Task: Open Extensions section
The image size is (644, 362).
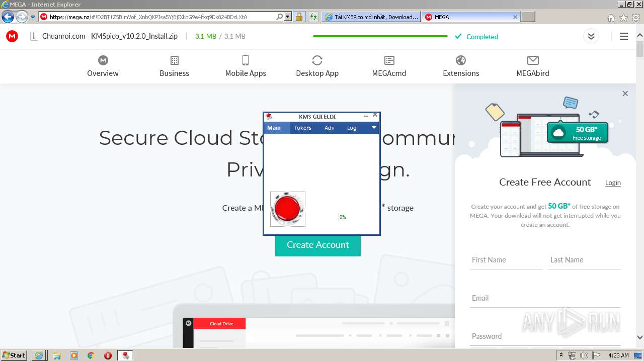Action: click(x=461, y=66)
